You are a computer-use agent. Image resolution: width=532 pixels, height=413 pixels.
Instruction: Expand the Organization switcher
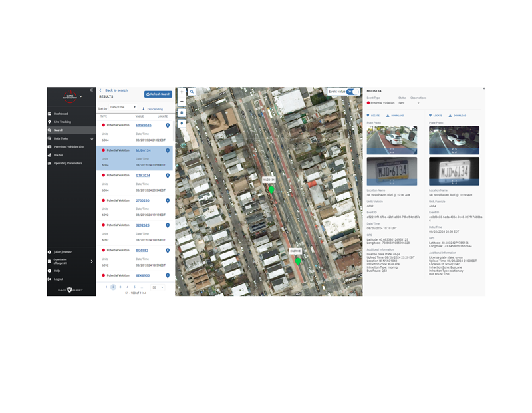92,261
